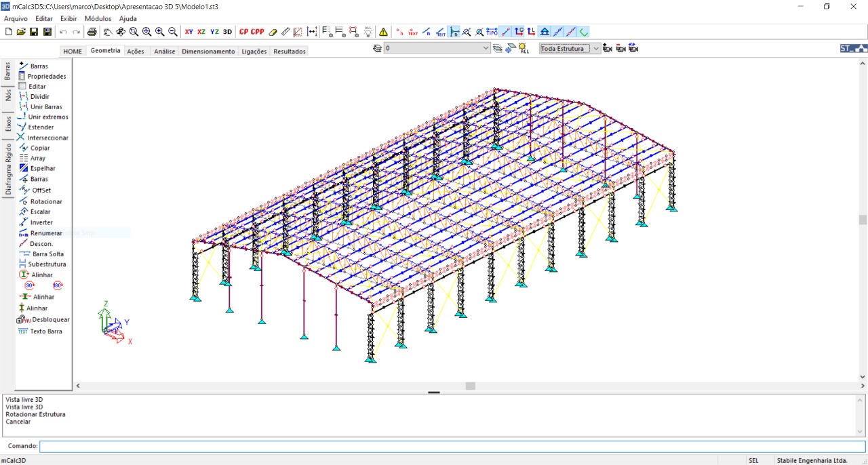
Task: Click the 90 degree rotation icon
Action: click(30, 285)
